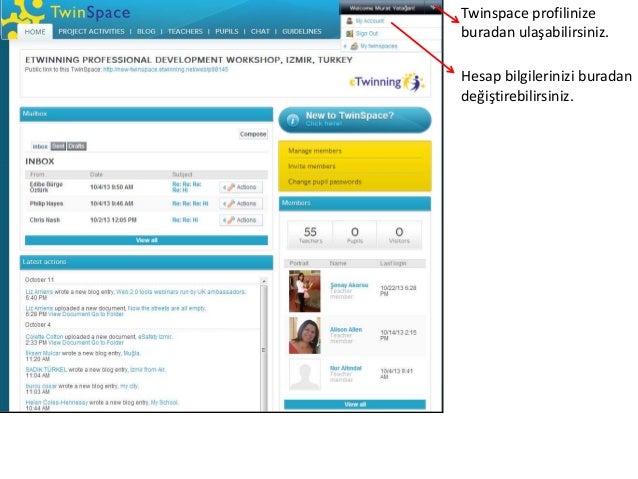Click Manage members in yellow panel
The width and height of the screenshot is (638, 479).
click(315, 151)
